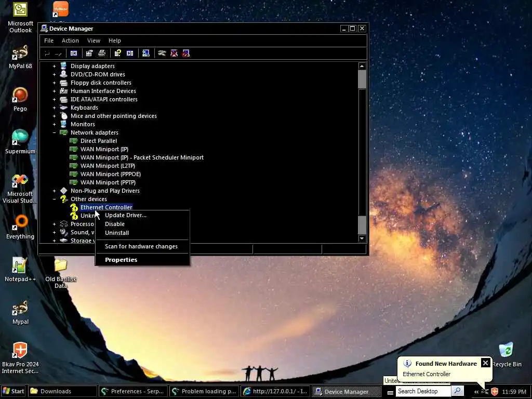
Task: Open the Mypal desktop shortcut
Action: [20, 312]
